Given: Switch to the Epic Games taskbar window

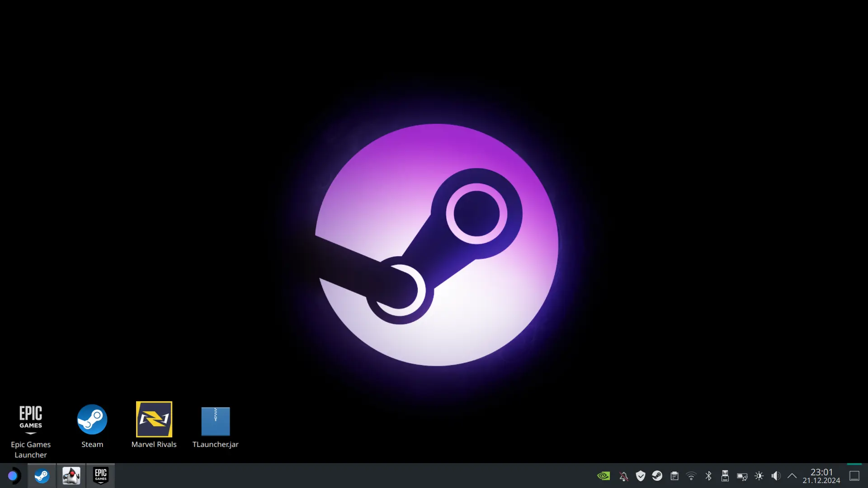Looking at the screenshot, I should pyautogui.click(x=100, y=476).
